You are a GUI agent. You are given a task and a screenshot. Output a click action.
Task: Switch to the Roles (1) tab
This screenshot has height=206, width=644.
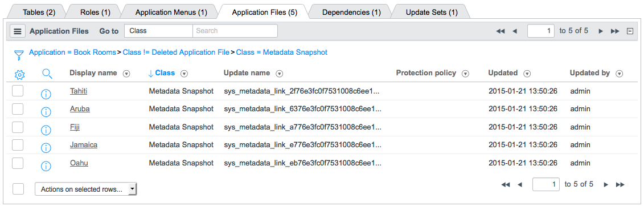(x=95, y=13)
